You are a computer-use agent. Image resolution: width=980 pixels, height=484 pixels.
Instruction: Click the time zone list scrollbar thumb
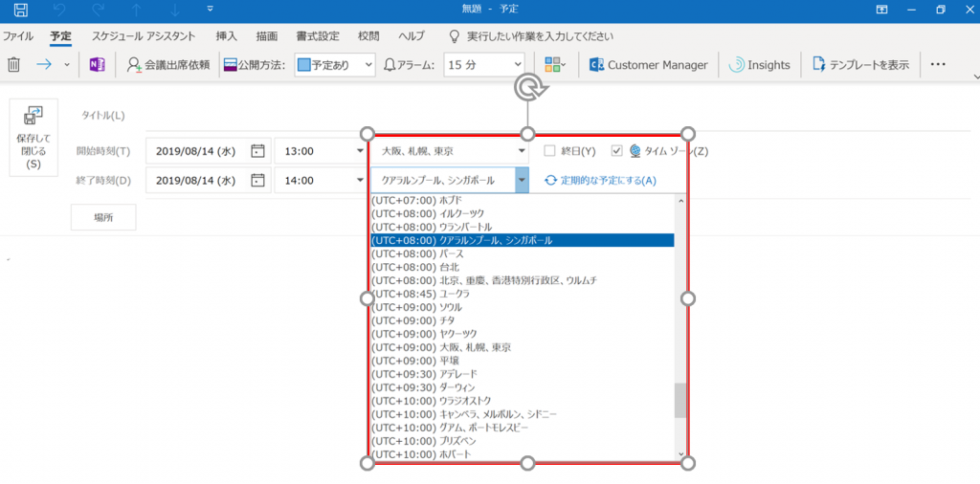coord(679,401)
